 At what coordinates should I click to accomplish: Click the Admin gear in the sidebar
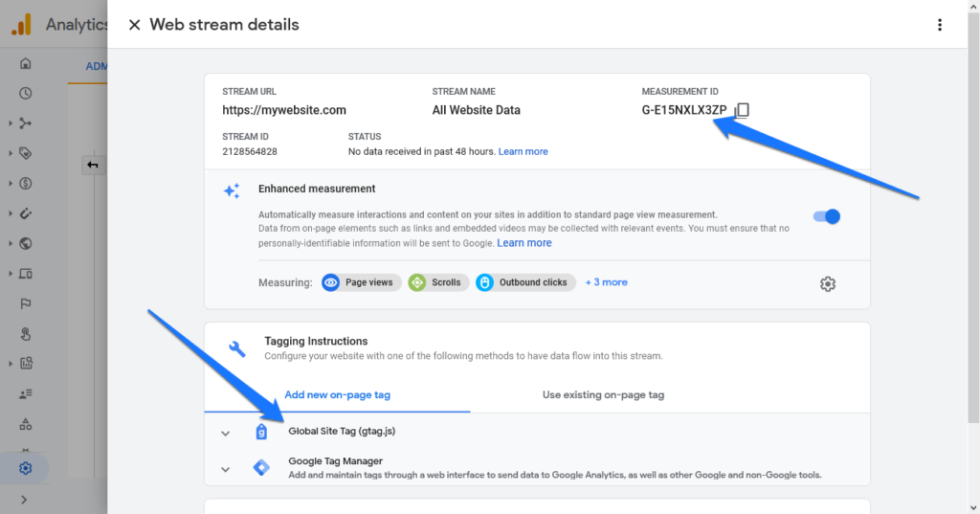point(25,468)
